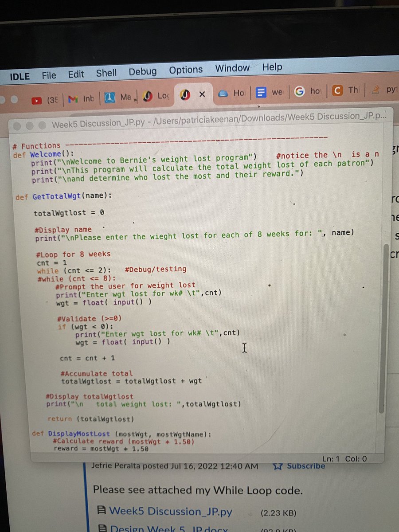Click the Subscribe star icon

(x=278, y=466)
